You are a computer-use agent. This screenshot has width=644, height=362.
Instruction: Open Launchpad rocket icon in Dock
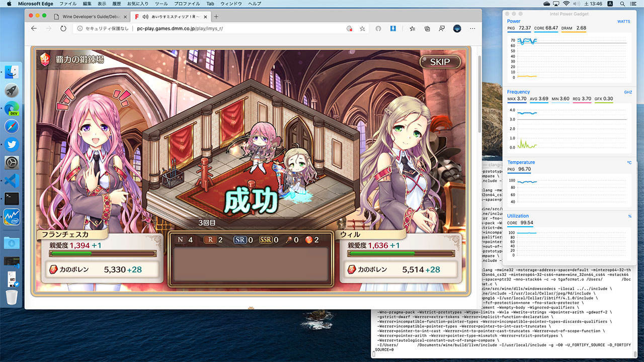(x=12, y=90)
